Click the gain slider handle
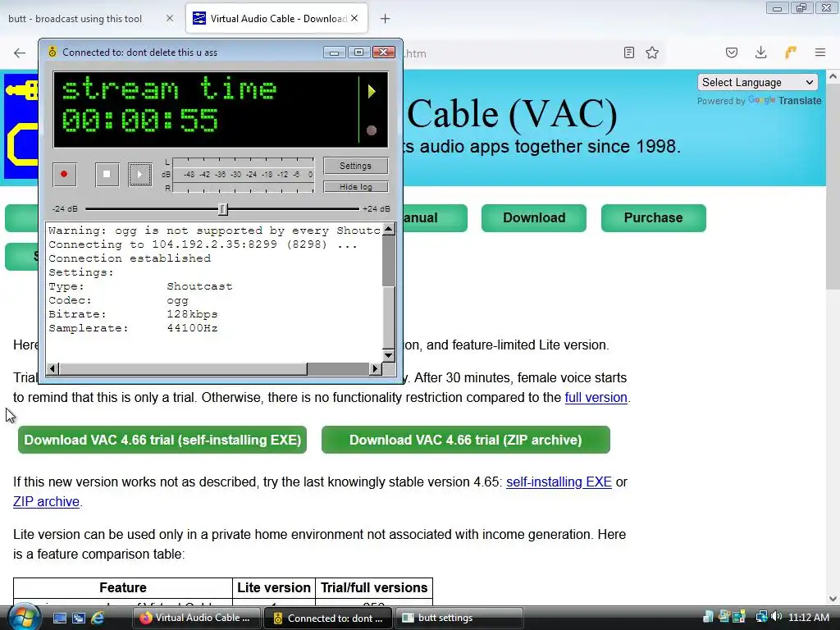The image size is (840, 630). pyautogui.click(x=223, y=209)
